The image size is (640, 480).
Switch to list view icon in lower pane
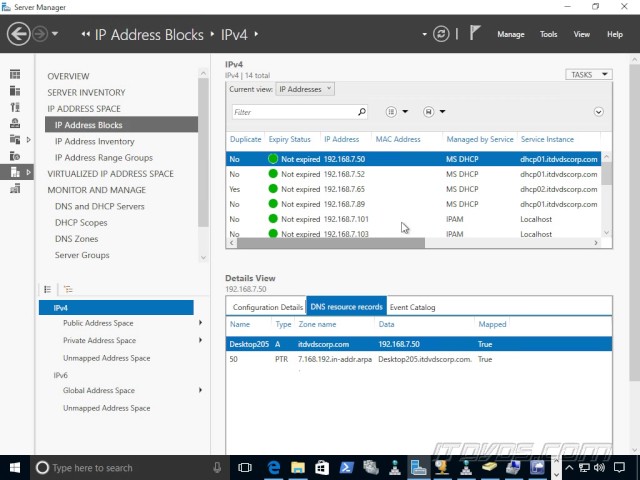click(47, 289)
